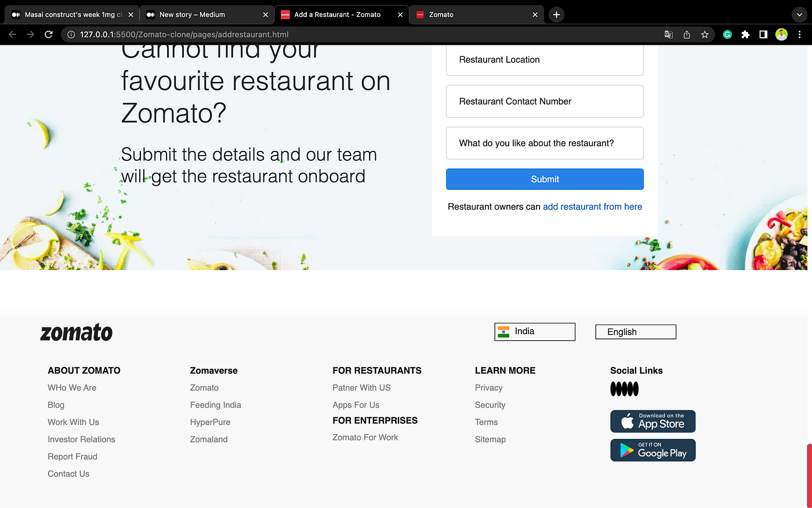
Task: Go back using the browser back arrow
Action: (x=12, y=35)
